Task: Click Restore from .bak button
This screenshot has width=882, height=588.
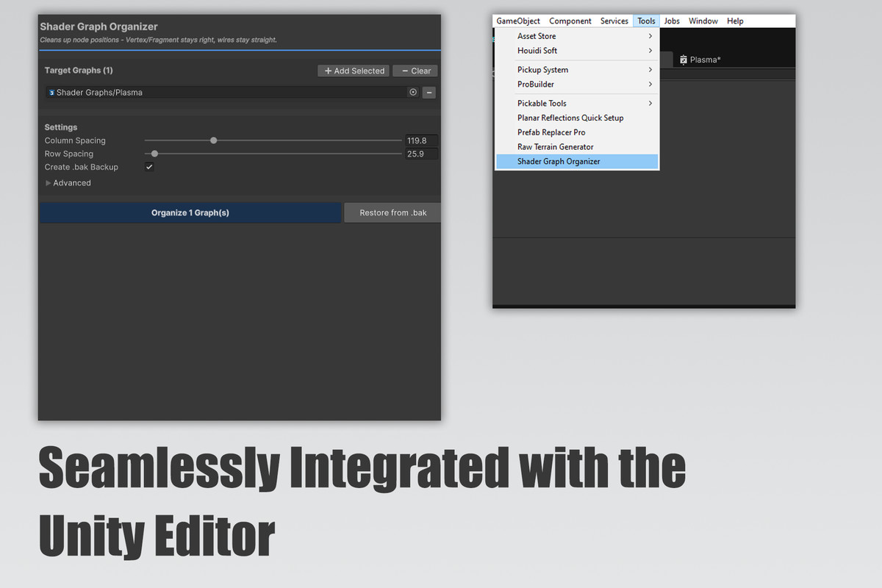Action: coord(392,212)
